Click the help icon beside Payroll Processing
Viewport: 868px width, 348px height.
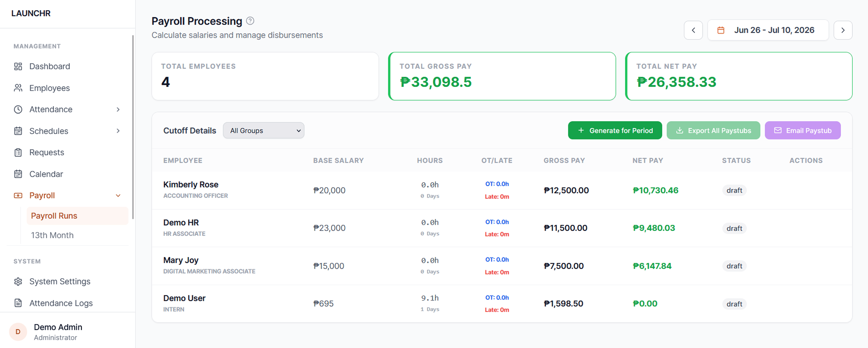click(250, 21)
